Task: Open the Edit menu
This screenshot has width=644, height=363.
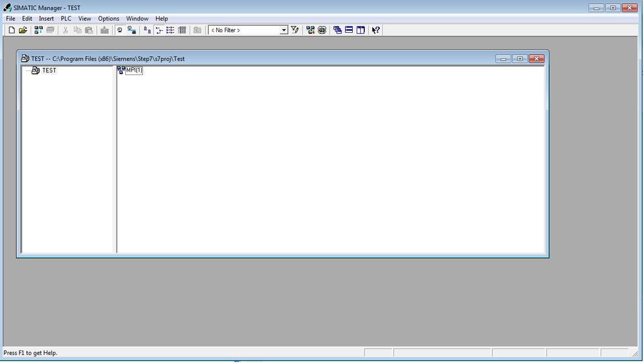Action: (x=26, y=18)
